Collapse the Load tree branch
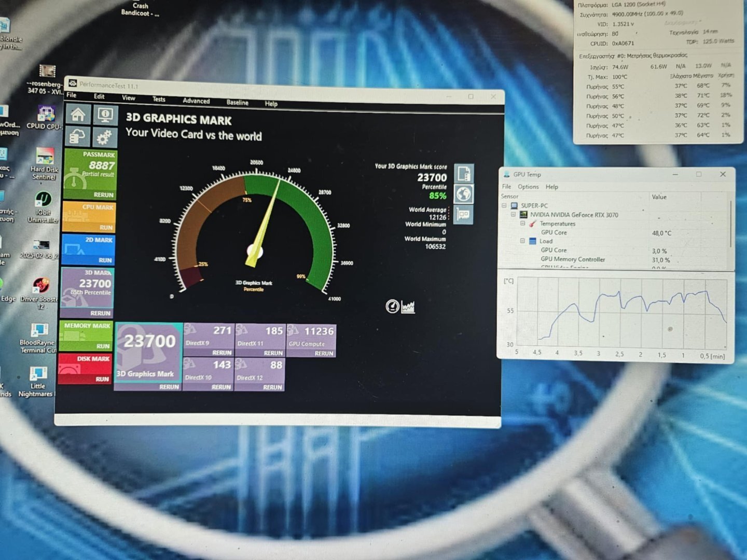 (522, 241)
